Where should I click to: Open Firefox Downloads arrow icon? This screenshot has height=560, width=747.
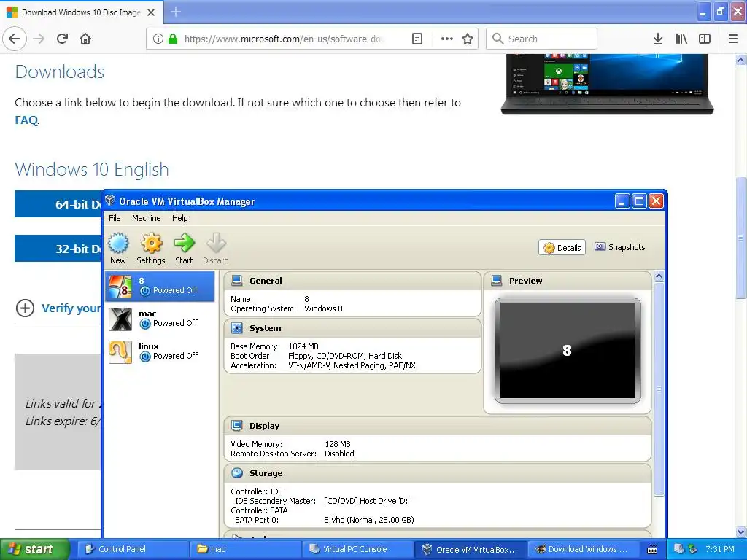pyautogui.click(x=658, y=39)
